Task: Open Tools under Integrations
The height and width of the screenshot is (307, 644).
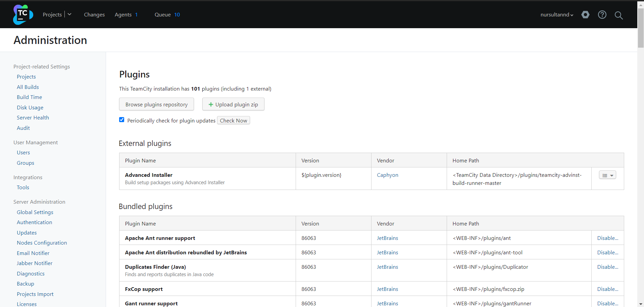Action: click(x=23, y=188)
